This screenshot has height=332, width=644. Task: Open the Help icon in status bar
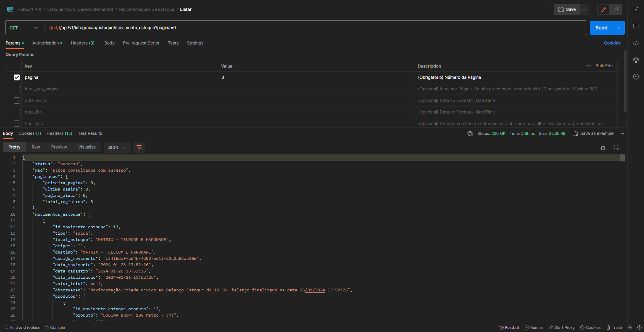point(639,327)
